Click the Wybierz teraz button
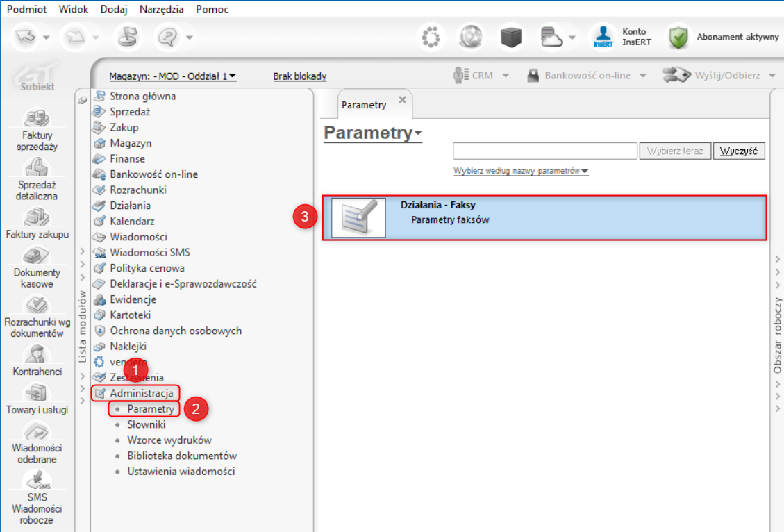The width and height of the screenshot is (784, 532). click(675, 151)
